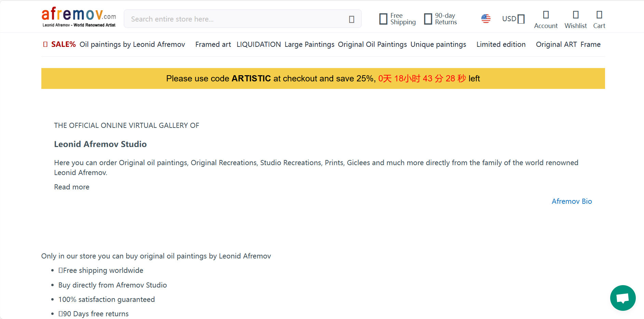The image size is (644, 319).
Task: Click Oil paintings by Leonid Afremov
Action: tap(132, 44)
